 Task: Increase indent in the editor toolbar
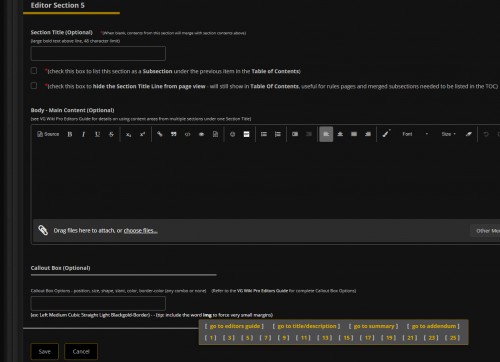click(295, 134)
